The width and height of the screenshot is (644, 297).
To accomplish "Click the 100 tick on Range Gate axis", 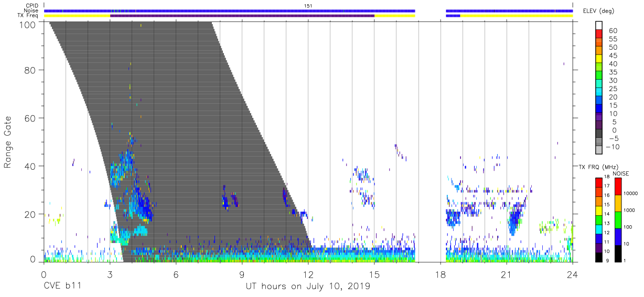I will tap(27, 25).
